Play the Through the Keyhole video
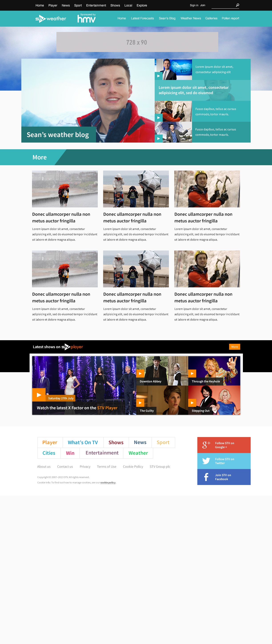 [x=192, y=374]
